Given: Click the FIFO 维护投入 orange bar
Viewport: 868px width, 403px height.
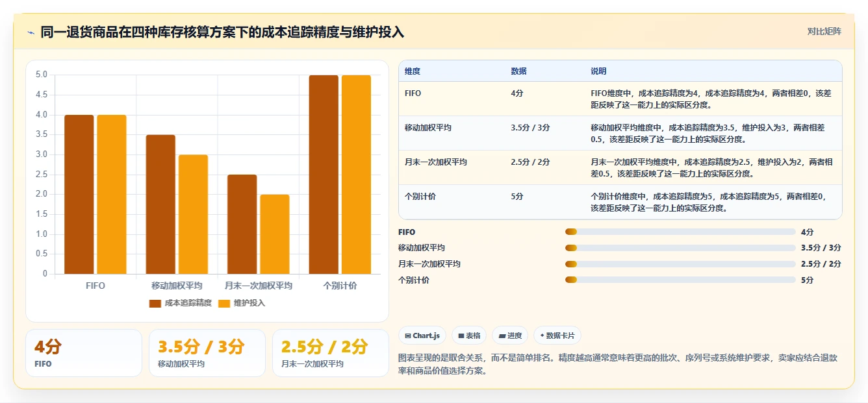Looking at the screenshot, I should point(112,195).
